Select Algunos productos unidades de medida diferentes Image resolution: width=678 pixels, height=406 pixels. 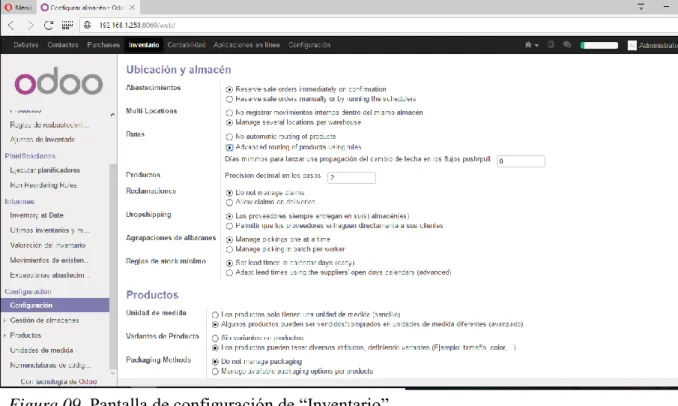[215, 324]
